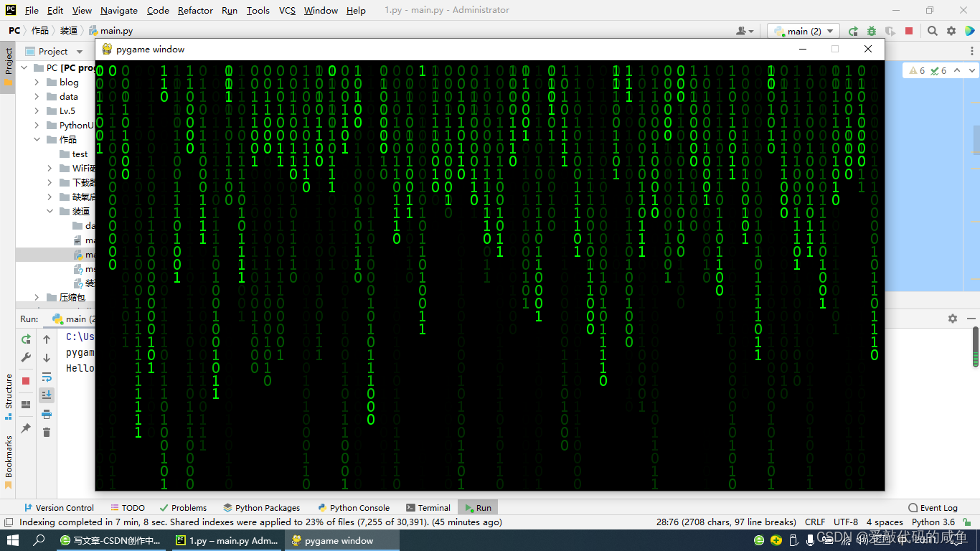Open Windows taskbar search

point(39,540)
